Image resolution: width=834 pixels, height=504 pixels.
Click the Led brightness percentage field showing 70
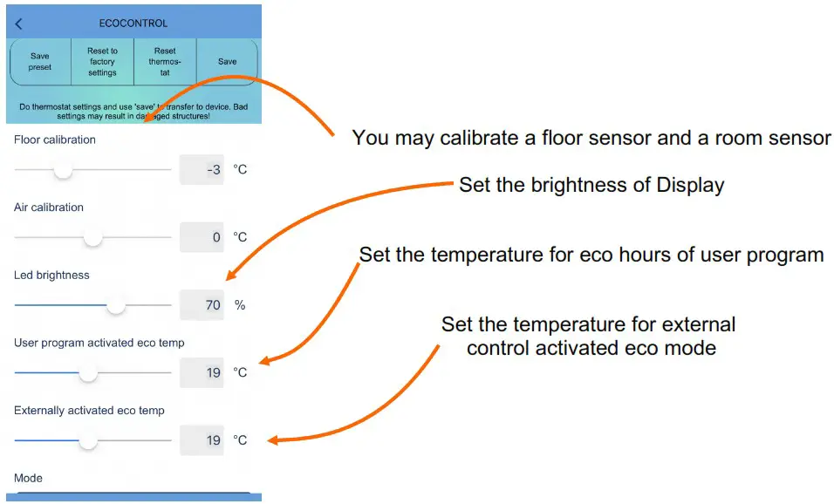(201, 304)
